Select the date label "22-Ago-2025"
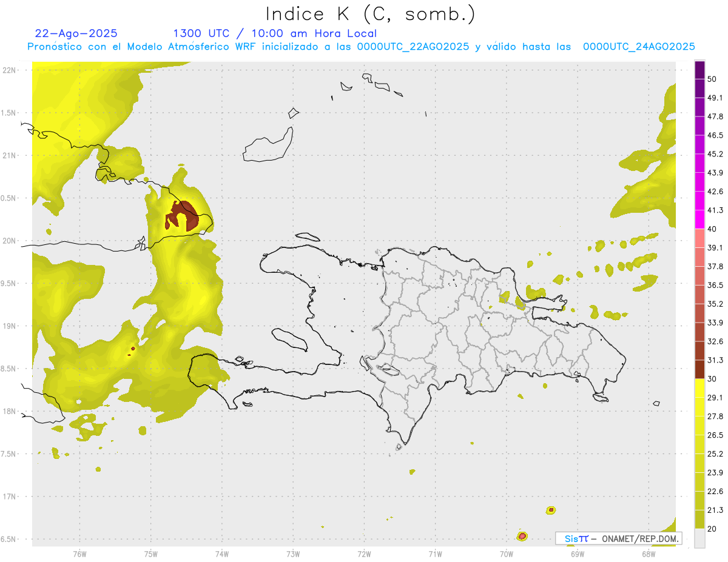728x562 pixels. coord(76,33)
